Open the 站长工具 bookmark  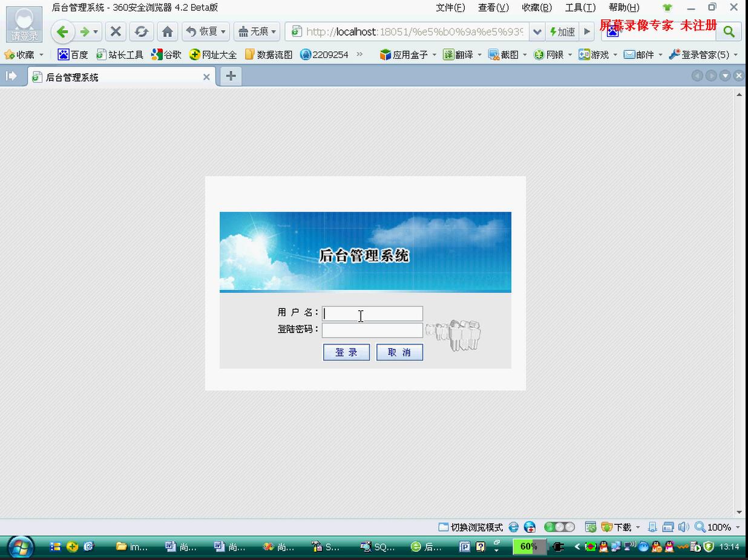(x=120, y=54)
